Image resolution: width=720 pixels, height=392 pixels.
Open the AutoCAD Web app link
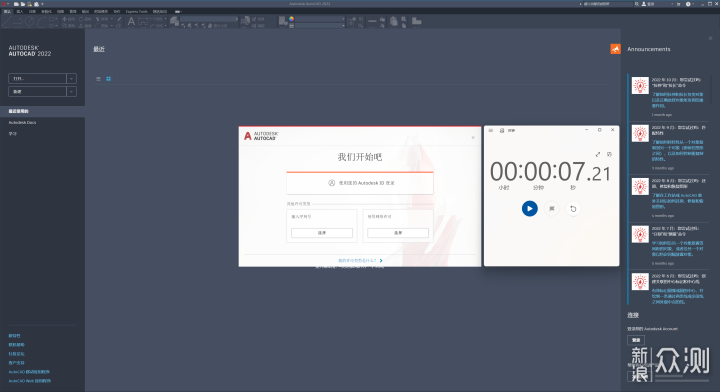(x=29, y=381)
